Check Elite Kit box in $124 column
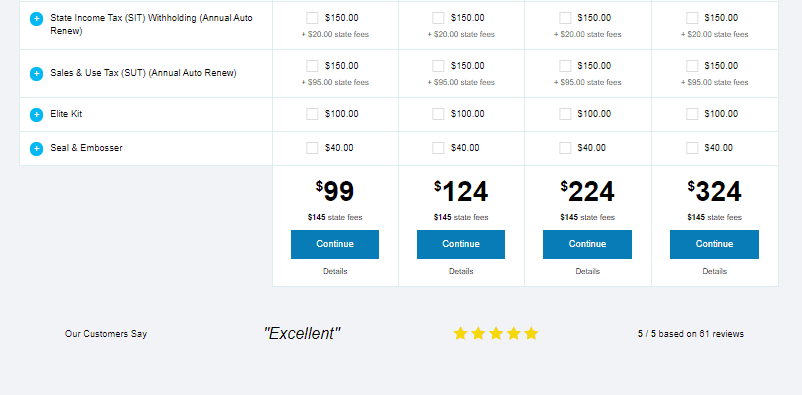This screenshot has height=395, width=802. coord(438,114)
